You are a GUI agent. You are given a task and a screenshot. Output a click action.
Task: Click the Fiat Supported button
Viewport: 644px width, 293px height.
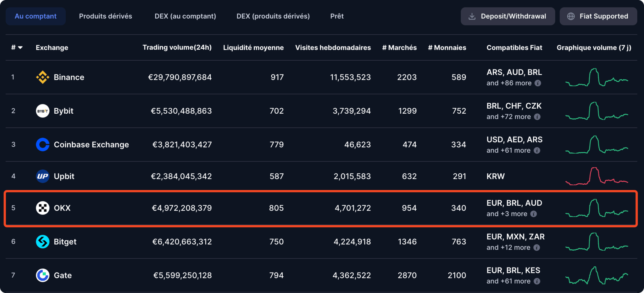click(x=598, y=16)
